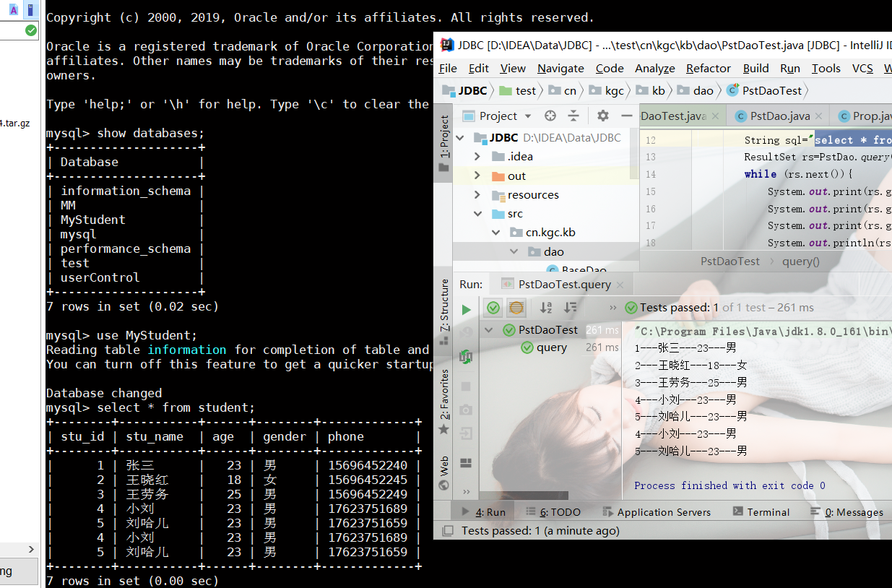Click the exit arrow icon in Run sidebar
892x588 pixels.
pos(466,434)
